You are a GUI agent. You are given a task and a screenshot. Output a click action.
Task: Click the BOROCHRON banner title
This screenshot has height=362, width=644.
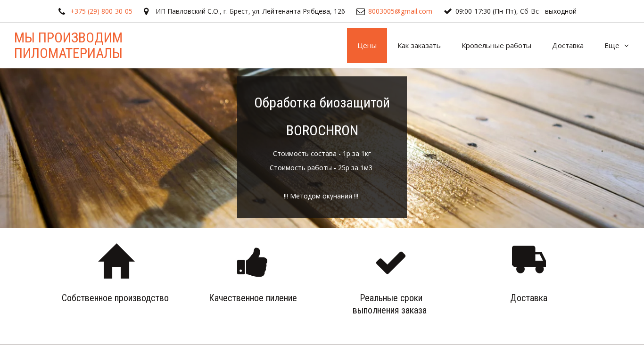click(322, 131)
